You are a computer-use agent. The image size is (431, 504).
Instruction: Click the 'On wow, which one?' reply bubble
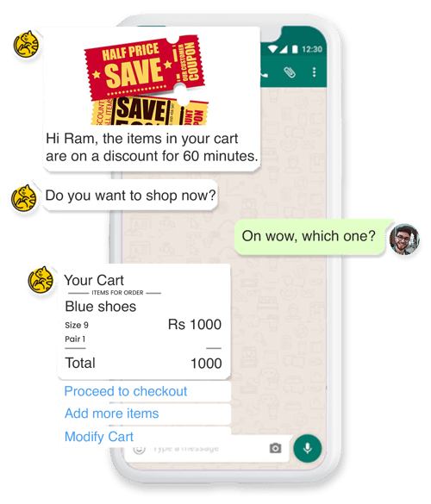click(x=309, y=237)
